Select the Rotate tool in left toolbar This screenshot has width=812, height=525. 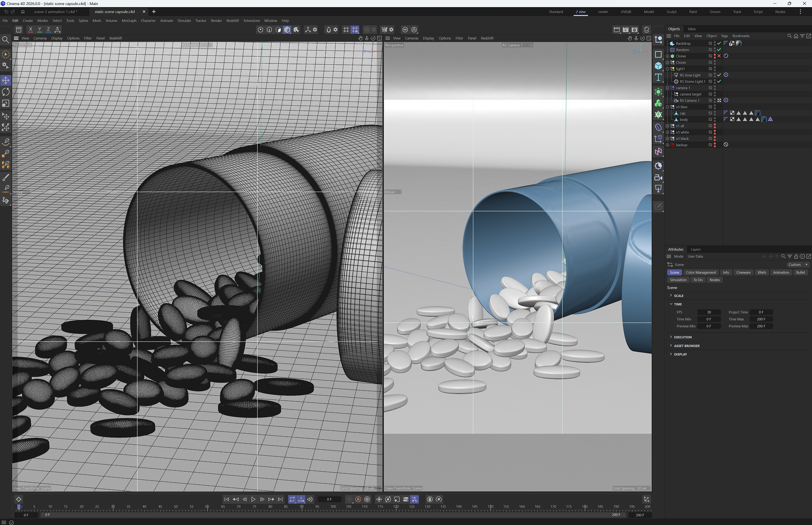6,92
